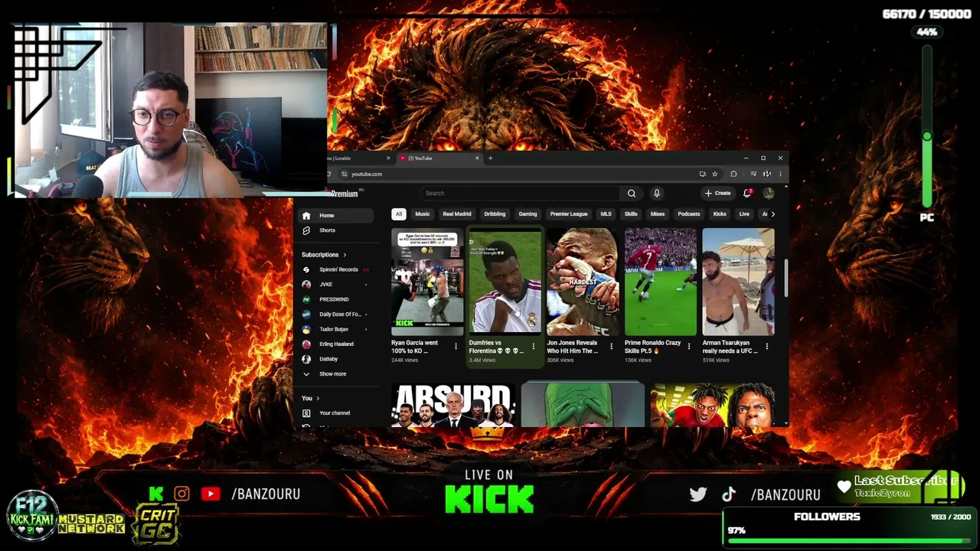Open a new browser tab
The width and height of the screenshot is (980, 551).
(x=490, y=158)
